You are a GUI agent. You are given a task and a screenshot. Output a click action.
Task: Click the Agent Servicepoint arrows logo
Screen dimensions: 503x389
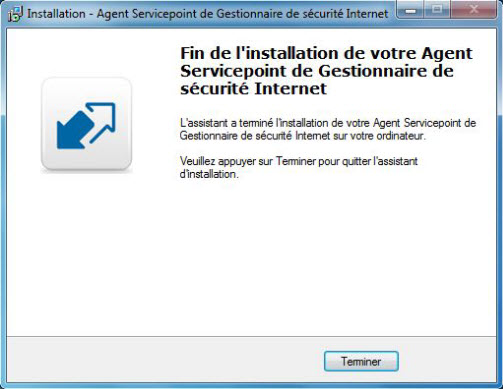tap(86, 125)
